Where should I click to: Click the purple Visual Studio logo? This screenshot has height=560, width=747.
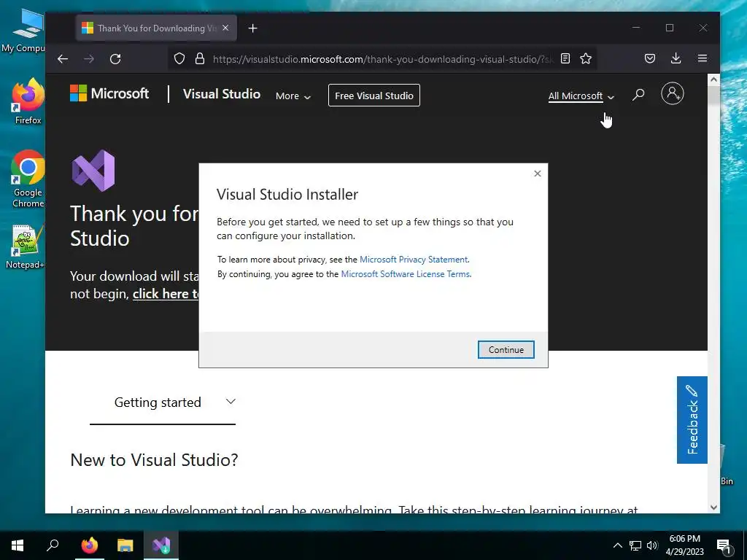[x=93, y=171]
